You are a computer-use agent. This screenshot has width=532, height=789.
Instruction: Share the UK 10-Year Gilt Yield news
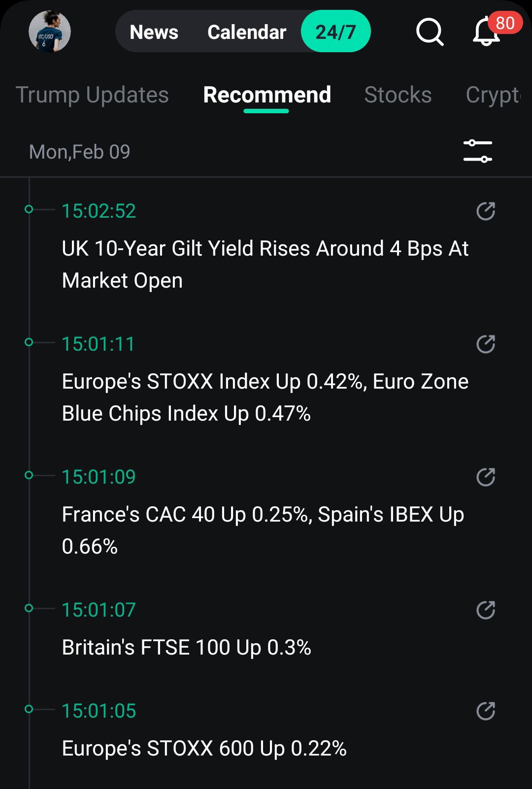click(485, 211)
